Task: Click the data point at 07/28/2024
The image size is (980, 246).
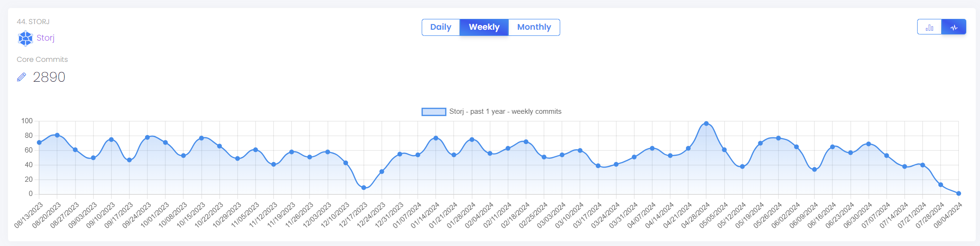Action: [x=941, y=185]
